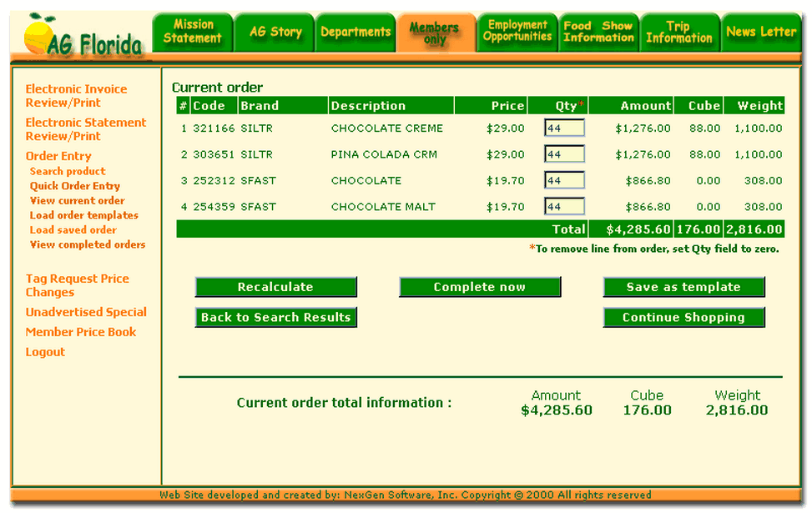The width and height of the screenshot is (812, 513).
Task: Open Employment Opportunities
Action: point(517,31)
